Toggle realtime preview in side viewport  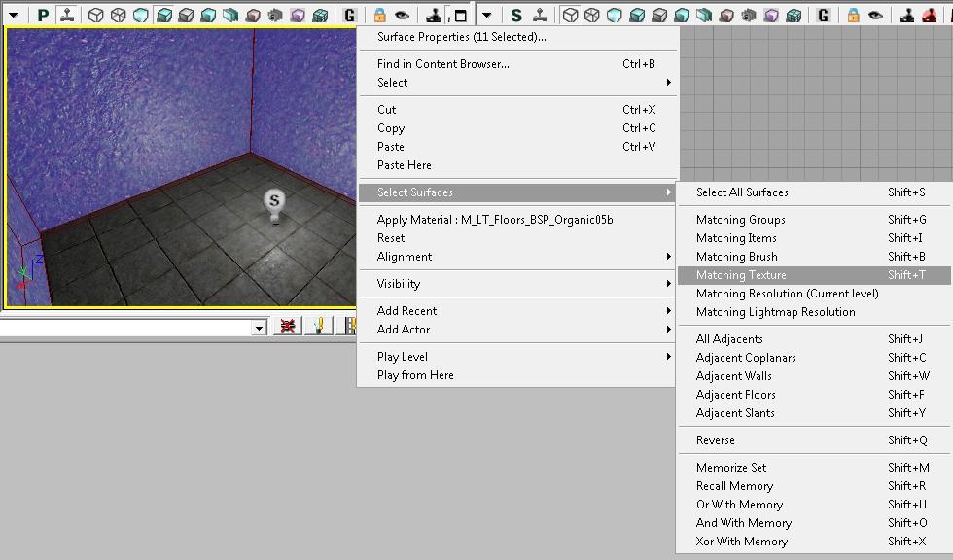(539, 16)
